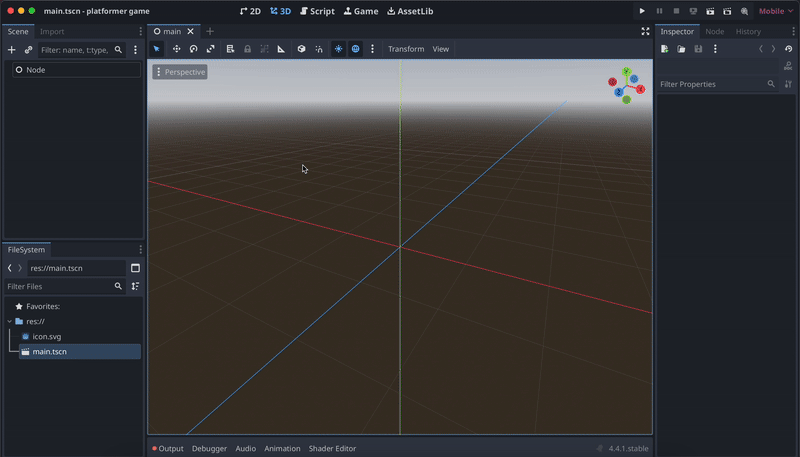800x457 pixels.
Task: Click the Run Current Scene clapperboard icon
Action: 710,11
